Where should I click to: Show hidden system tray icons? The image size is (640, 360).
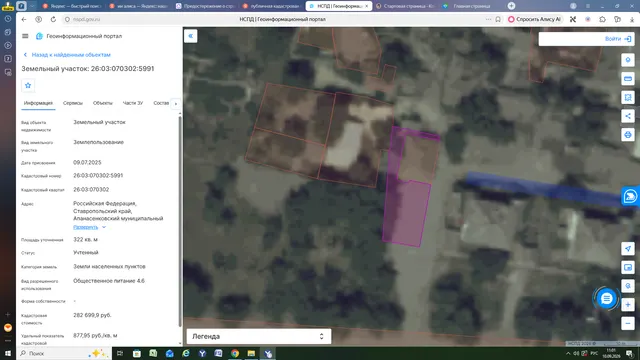tap(568, 353)
